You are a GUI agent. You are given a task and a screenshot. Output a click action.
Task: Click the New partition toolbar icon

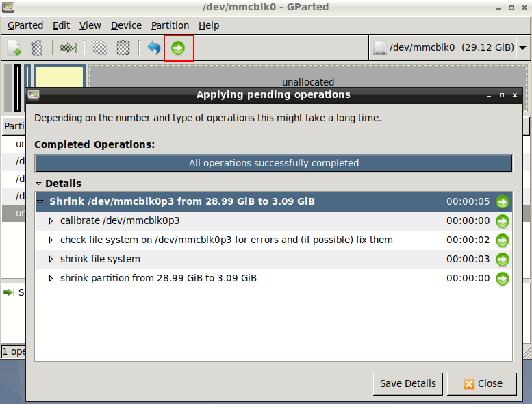pos(14,49)
